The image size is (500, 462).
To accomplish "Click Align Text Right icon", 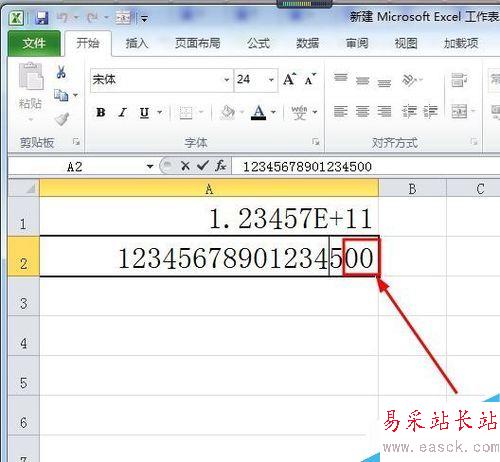I will coord(384,111).
